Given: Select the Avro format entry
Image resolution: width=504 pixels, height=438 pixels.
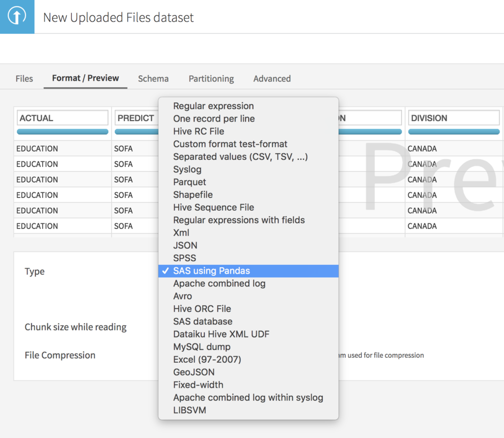Looking at the screenshot, I should [x=184, y=296].
